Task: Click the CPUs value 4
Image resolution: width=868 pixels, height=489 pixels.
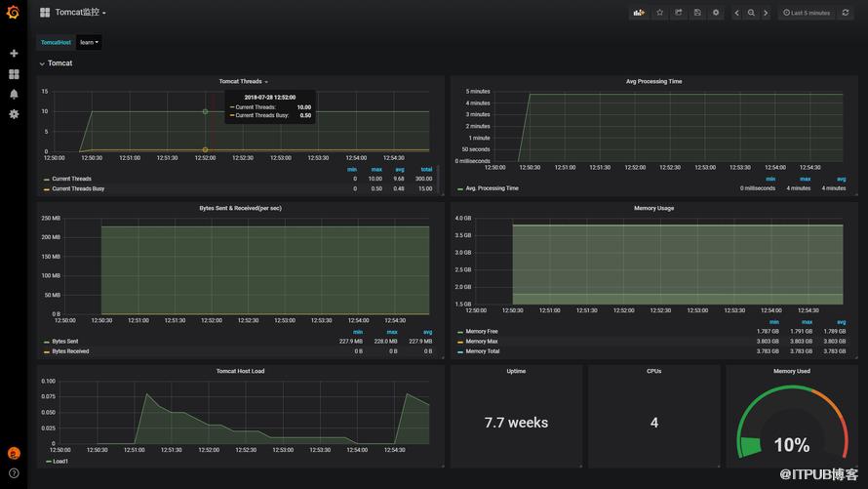Action: click(x=654, y=423)
